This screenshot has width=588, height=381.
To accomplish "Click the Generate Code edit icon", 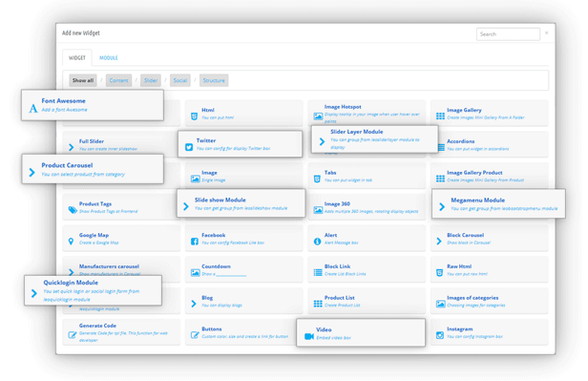I will pyautogui.click(x=72, y=335).
